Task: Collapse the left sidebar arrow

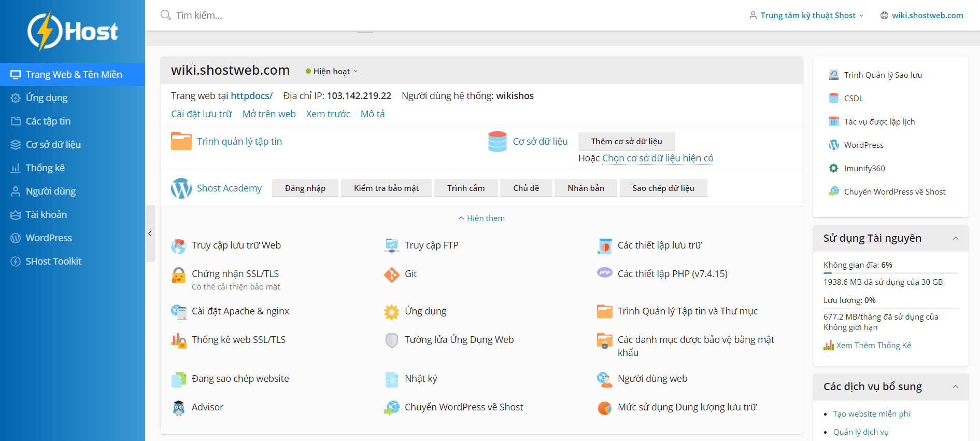Action: point(150,233)
